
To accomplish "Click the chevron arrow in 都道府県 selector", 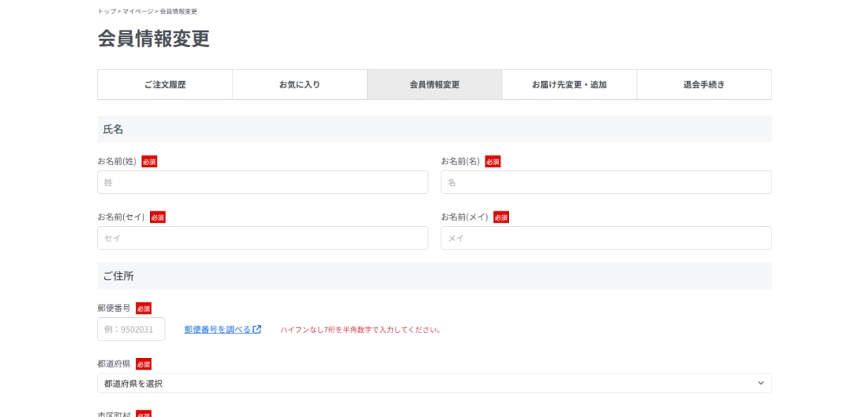I will [760, 383].
